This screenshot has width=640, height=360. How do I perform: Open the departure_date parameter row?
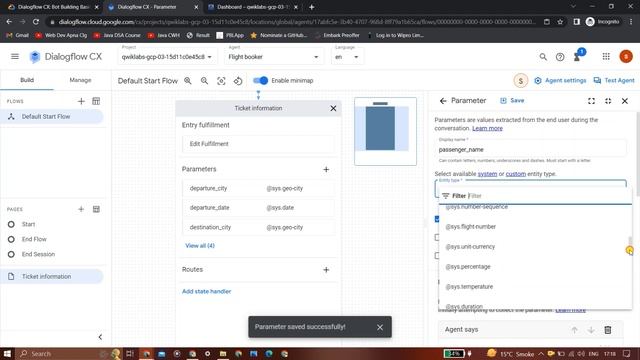point(258,208)
